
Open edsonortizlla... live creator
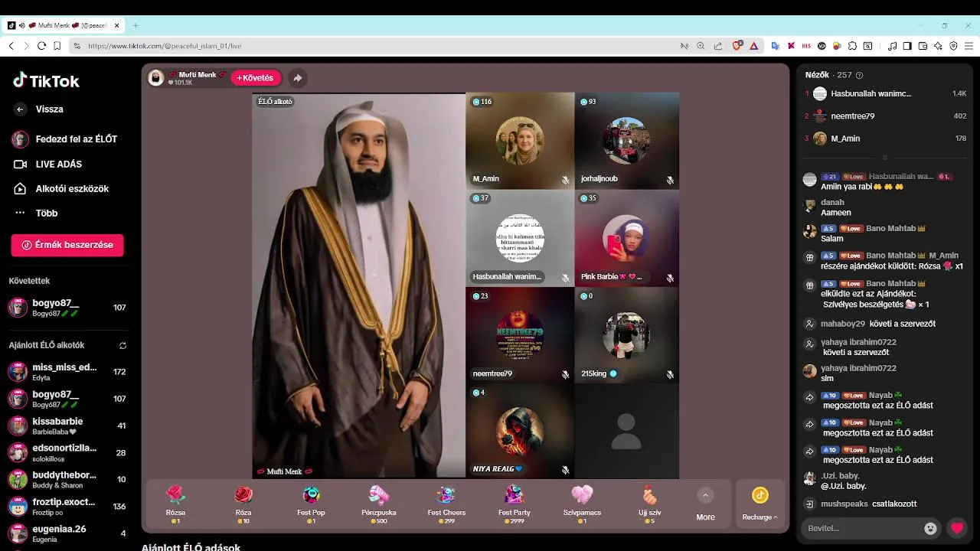coord(67,452)
